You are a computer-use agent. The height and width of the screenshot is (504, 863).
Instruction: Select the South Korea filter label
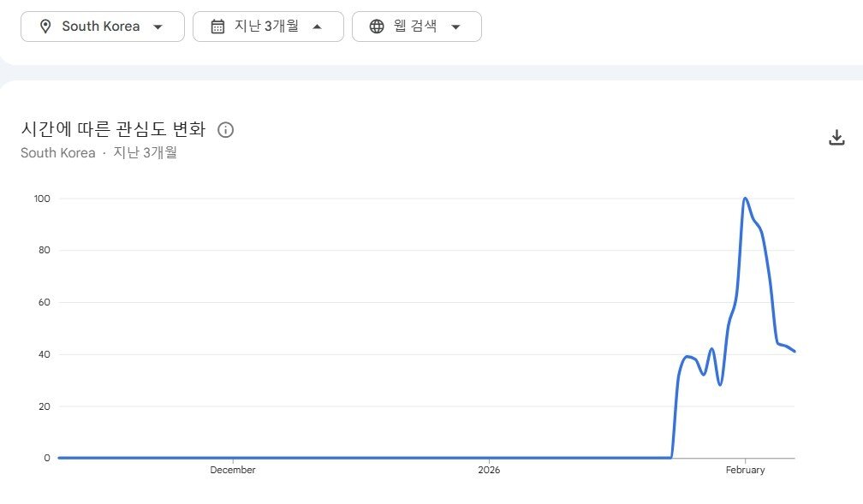(100, 27)
